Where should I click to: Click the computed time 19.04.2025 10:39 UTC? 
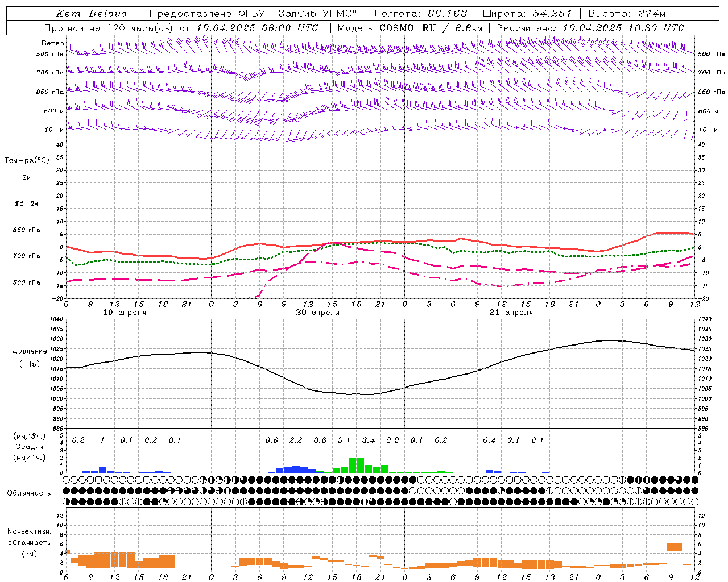(x=623, y=28)
